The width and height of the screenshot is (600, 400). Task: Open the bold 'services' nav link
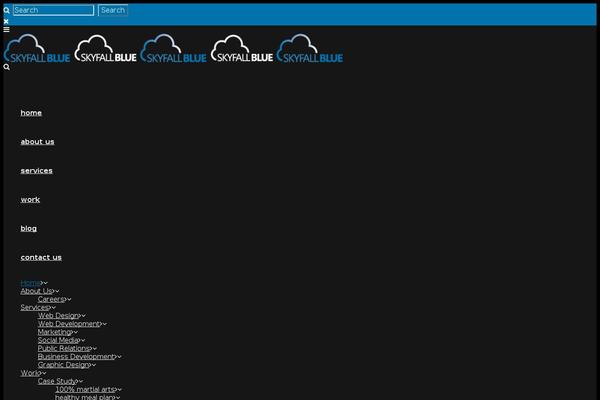(36, 171)
